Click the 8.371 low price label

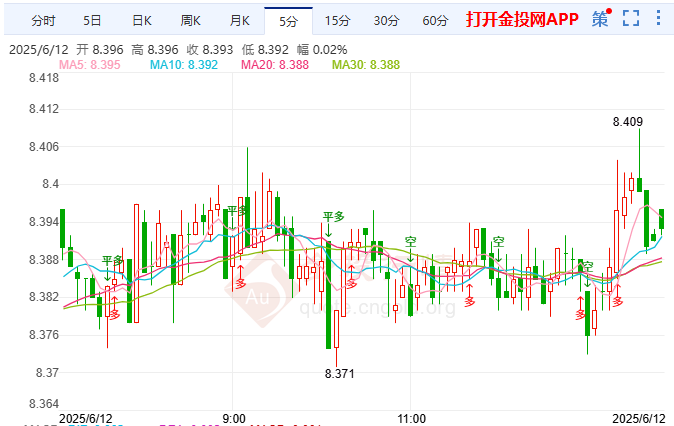[340, 374]
